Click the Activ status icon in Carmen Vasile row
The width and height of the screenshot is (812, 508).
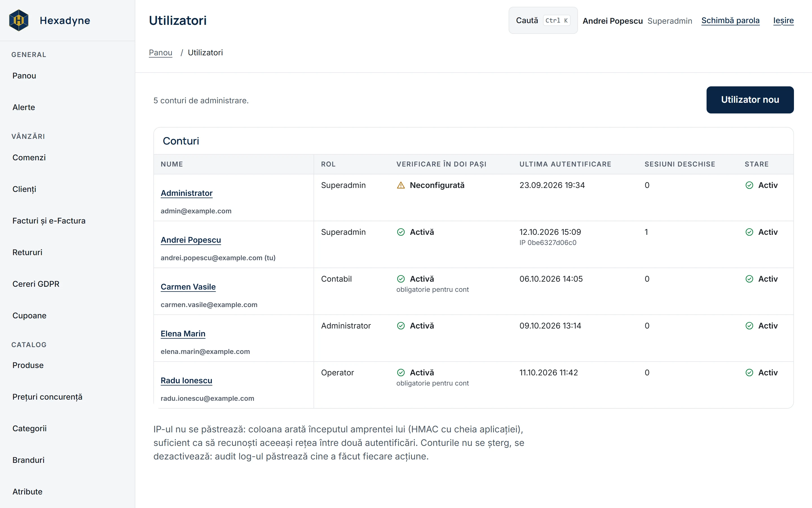[x=749, y=279]
